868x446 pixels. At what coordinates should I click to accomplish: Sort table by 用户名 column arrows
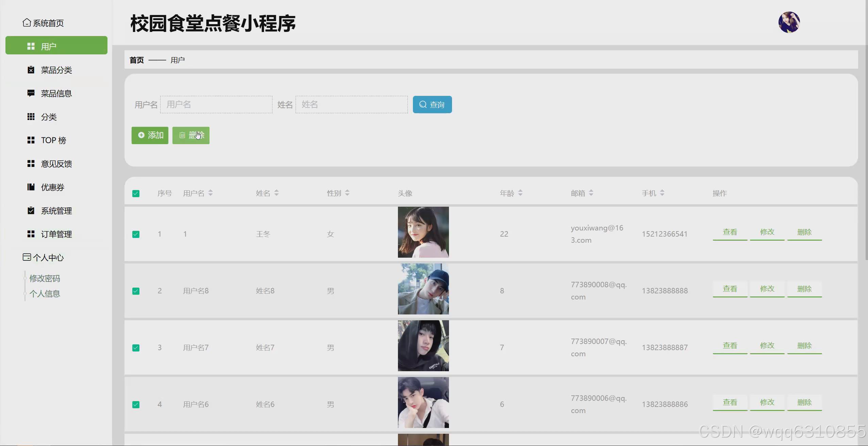[x=211, y=193]
